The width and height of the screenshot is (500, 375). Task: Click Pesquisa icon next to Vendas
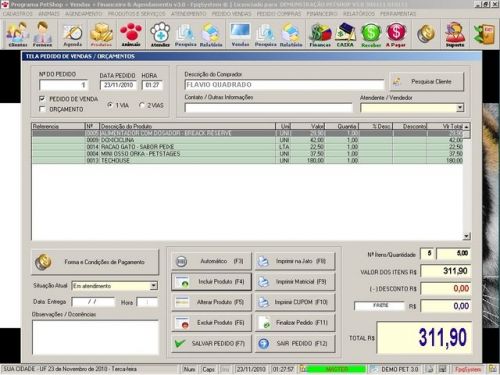[266, 35]
